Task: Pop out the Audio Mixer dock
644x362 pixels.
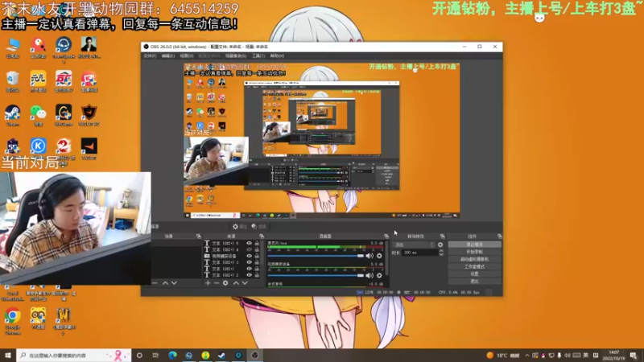Action: (386, 237)
